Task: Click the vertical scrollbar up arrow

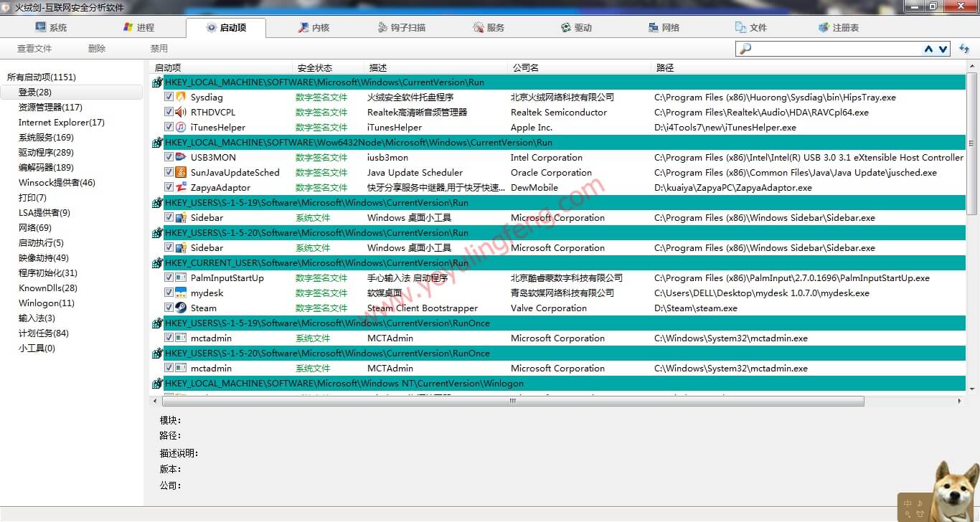Action: pos(972,67)
